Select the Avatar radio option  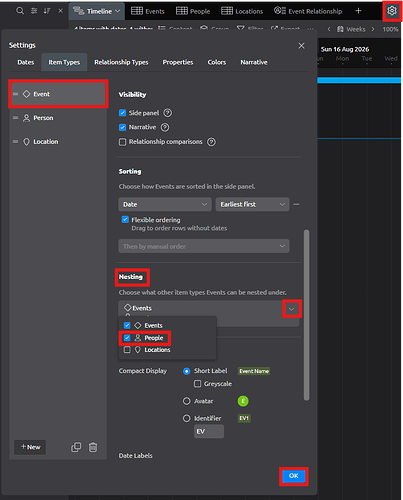[187, 401]
